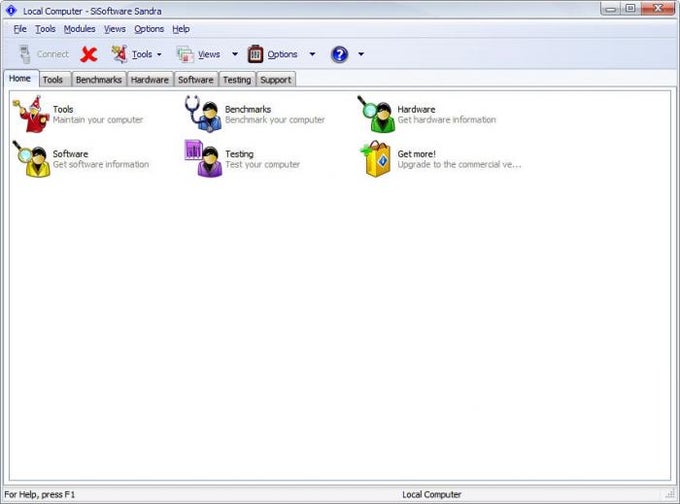The image size is (680, 504).
Task: Expand the Views toolbar dropdown arrow
Action: [235, 54]
